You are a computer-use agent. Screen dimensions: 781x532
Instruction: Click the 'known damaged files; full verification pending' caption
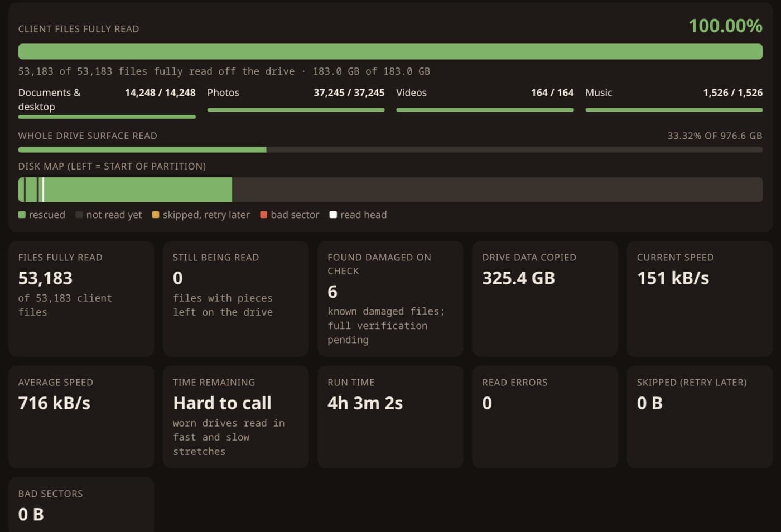click(386, 326)
